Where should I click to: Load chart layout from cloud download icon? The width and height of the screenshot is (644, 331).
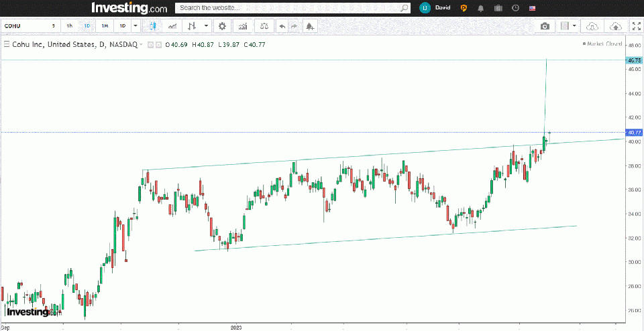point(592,26)
